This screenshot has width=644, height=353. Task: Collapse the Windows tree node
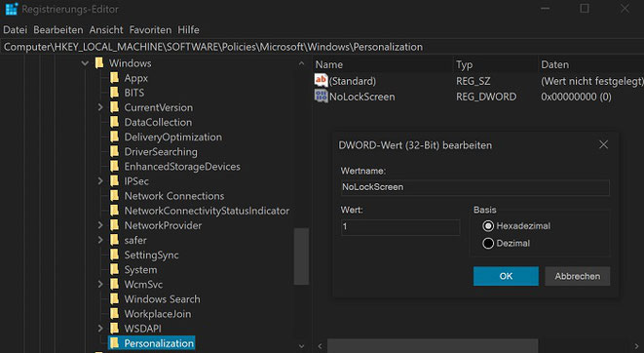(x=85, y=63)
